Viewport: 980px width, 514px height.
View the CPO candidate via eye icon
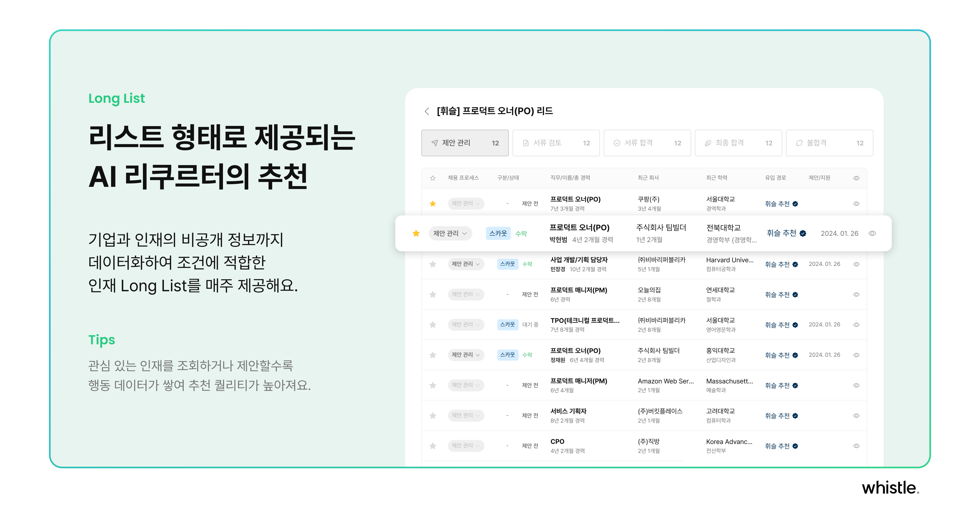pyautogui.click(x=856, y=446)
